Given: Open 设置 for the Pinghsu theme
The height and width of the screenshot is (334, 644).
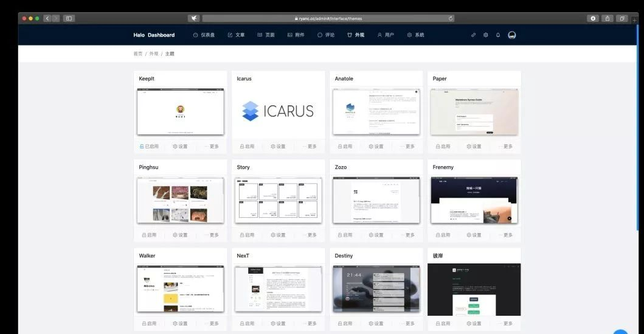Looking at the screenshot, I should click(x=180, y=235).
